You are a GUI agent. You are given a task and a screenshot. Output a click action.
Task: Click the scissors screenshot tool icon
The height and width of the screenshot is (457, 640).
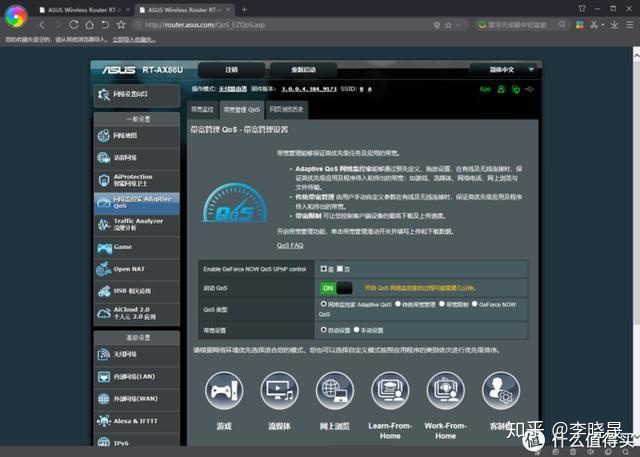tap(594, 24)
